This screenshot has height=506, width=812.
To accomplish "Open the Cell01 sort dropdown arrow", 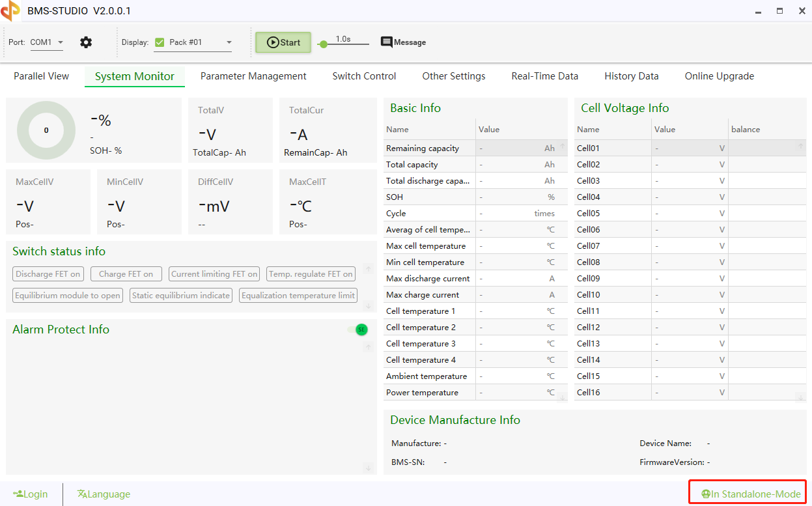I will (x=800, y=148).
